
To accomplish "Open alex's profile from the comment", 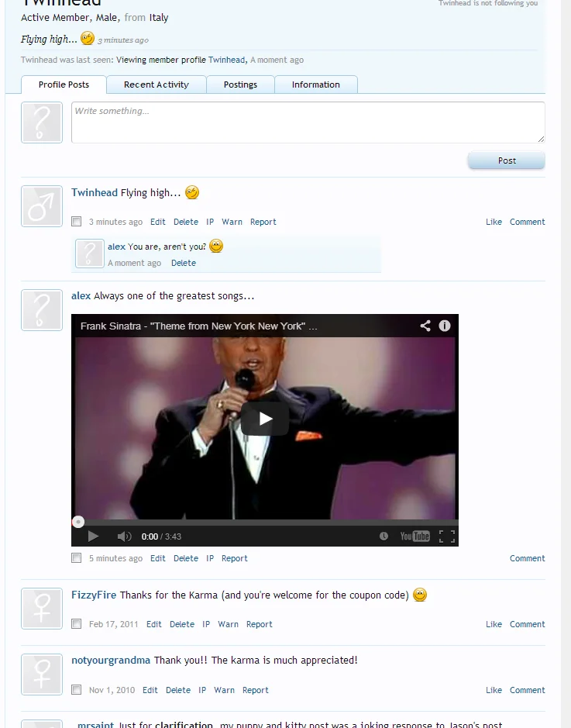I will point(116,247).
